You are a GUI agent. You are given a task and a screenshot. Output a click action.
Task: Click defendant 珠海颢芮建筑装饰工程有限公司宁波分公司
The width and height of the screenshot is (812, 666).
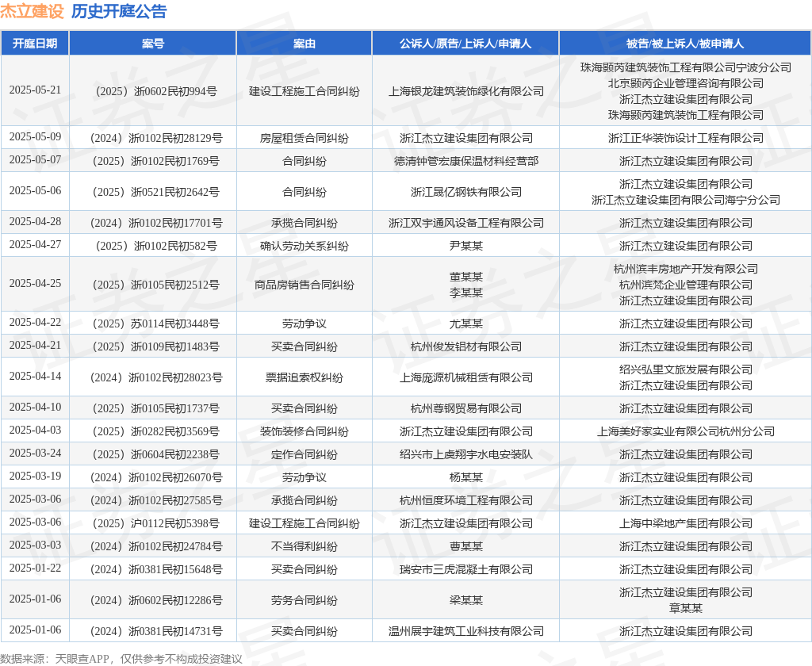tap(685, 67)
